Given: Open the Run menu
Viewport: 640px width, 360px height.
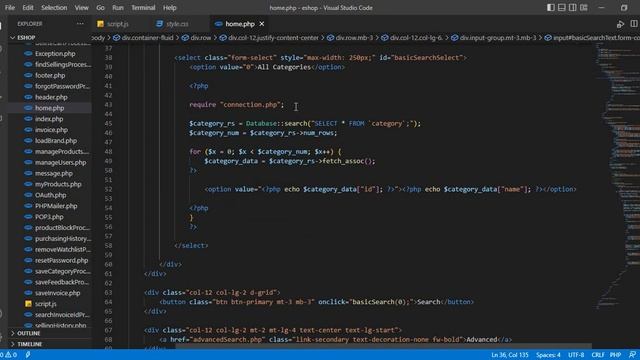Looking at the screenshot, I should pos(118,7).
